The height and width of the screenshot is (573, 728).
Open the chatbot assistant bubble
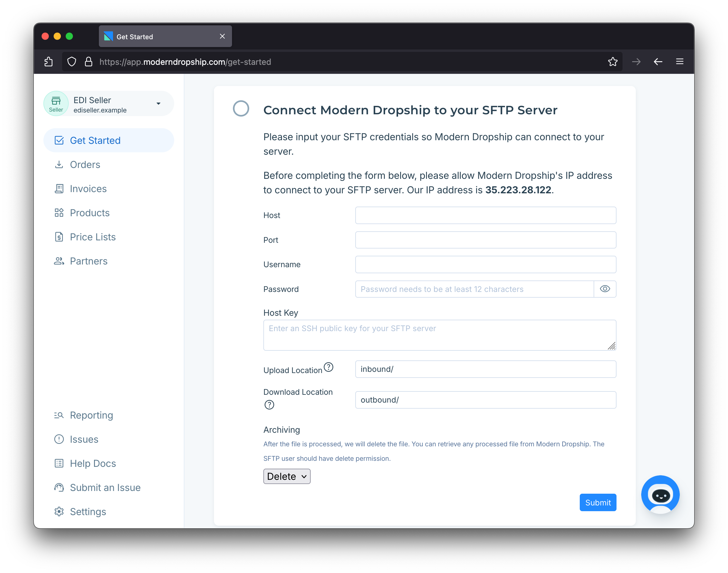[660, 495]
